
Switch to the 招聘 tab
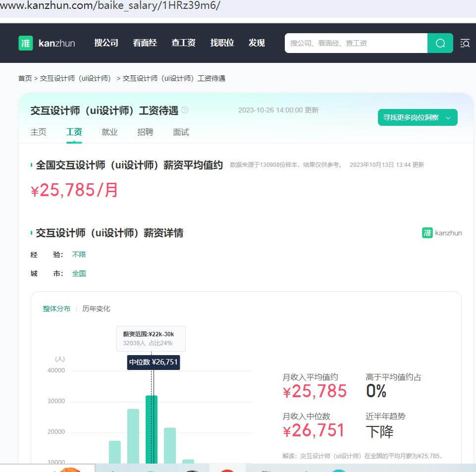(x=145, y=132)
